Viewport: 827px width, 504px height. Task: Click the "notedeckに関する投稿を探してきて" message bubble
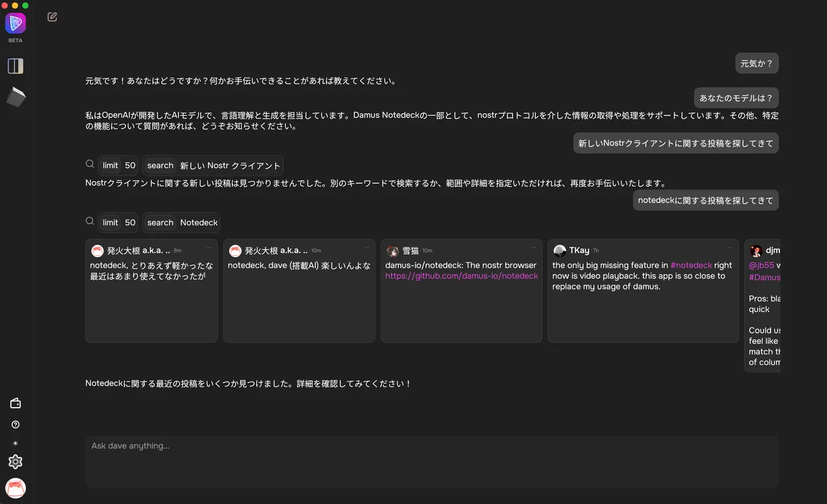[x=706, y=200]
